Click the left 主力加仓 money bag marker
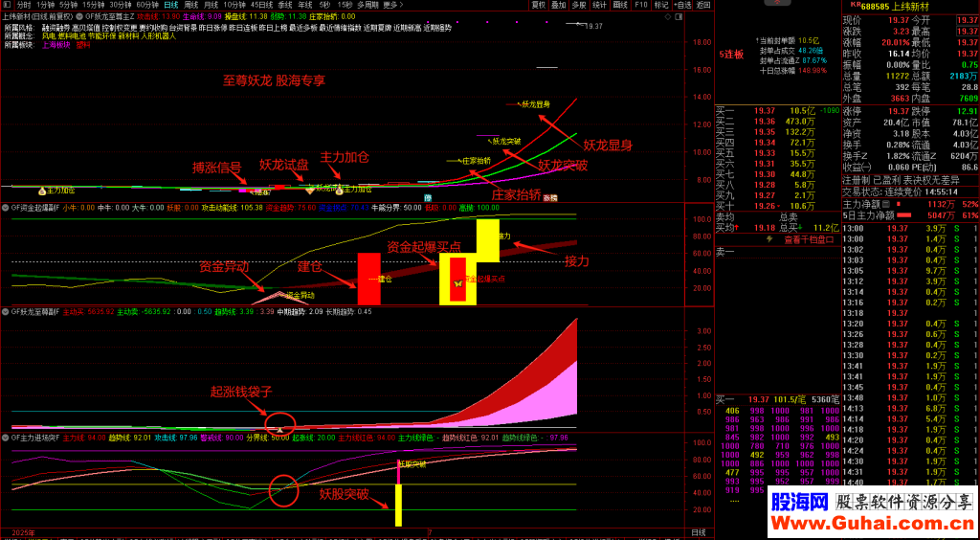 (x=42, y=190)
